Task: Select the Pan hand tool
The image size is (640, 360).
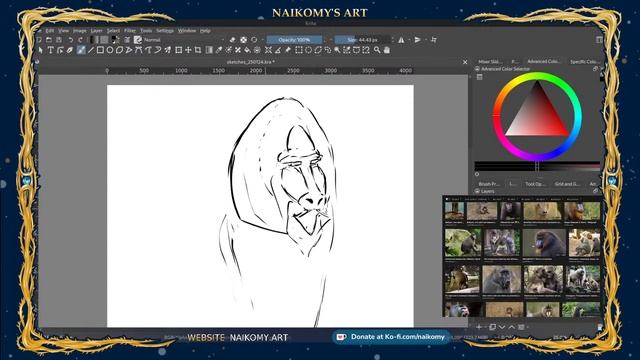Action: tap(386, 50)
